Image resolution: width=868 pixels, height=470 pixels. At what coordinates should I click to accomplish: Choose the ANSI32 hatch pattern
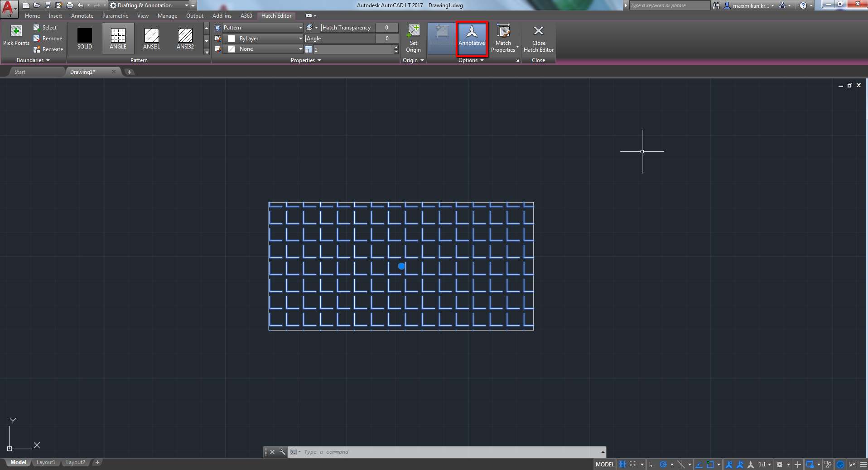[184, 39]
